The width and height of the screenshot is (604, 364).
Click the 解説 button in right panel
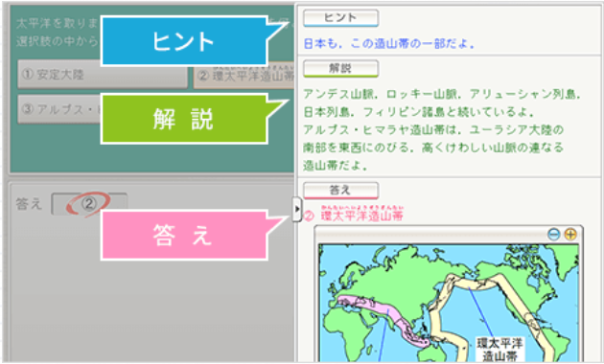[340, 69]
